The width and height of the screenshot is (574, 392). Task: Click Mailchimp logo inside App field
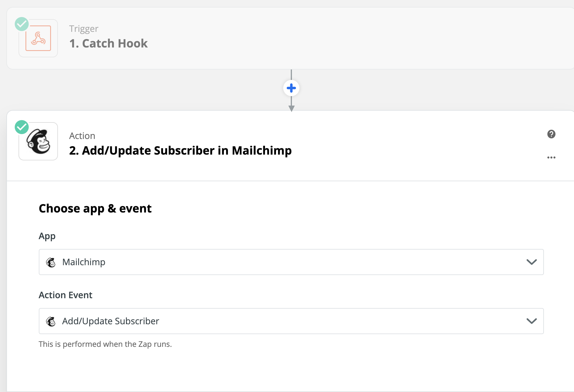point(51,262)
